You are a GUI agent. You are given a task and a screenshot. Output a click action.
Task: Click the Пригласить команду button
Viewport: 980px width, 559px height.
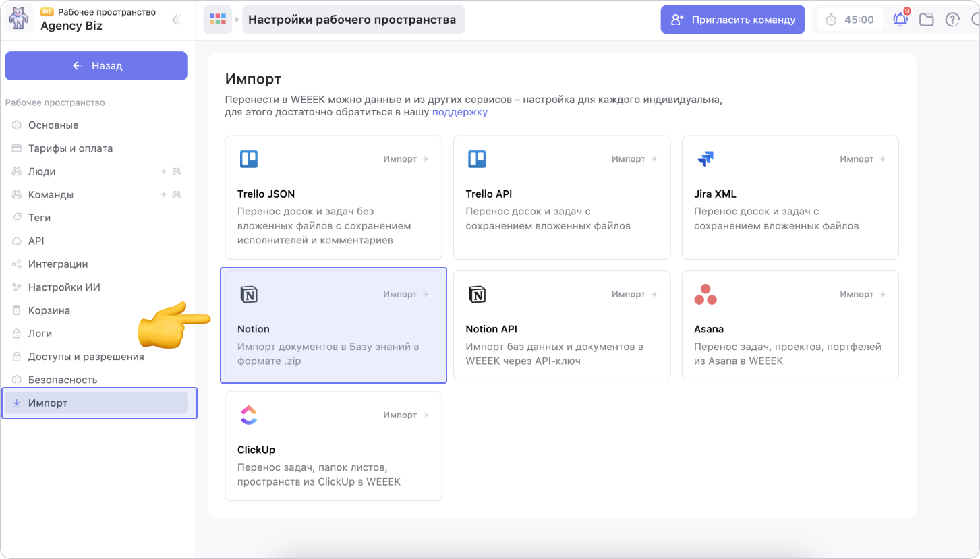click(x=732, y=20)
